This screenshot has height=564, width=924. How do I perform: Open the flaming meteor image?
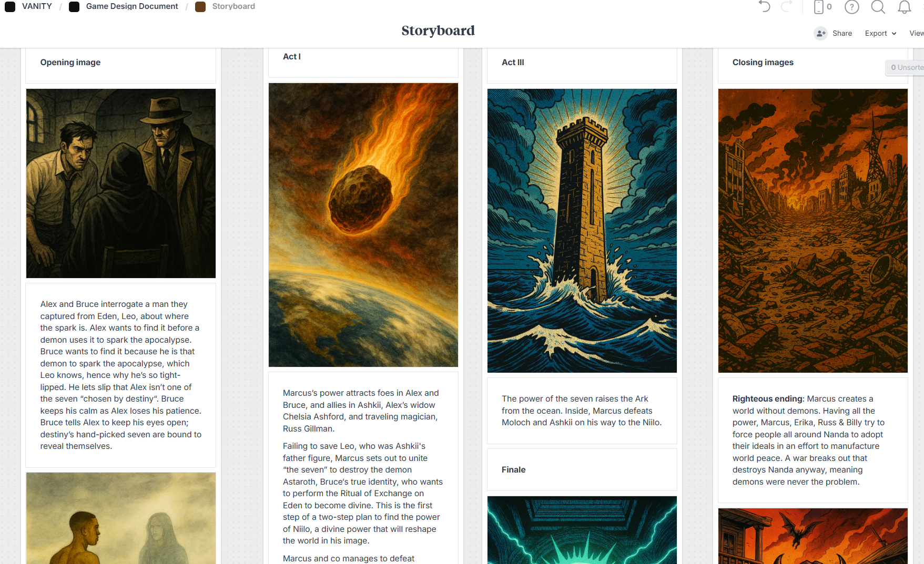click(x=363, y=225)
